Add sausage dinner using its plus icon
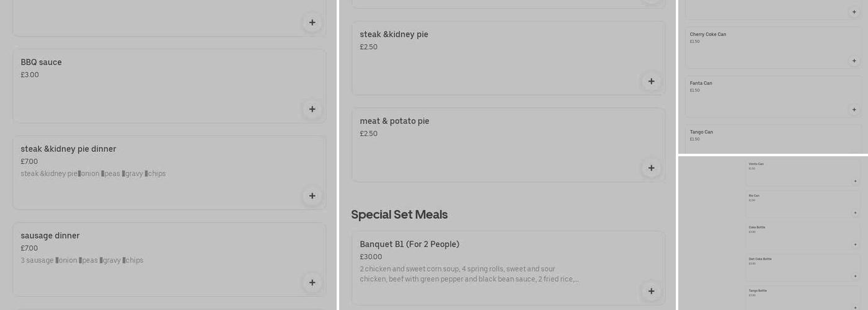868x310 pixels. click(x=312, y=283)
